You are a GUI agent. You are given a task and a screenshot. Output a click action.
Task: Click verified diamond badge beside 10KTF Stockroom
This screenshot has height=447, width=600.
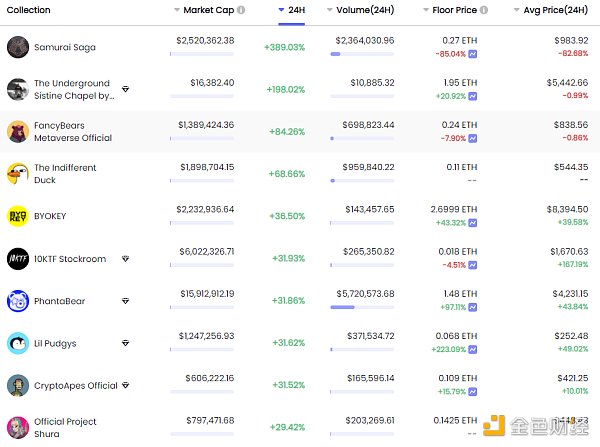coord(125,259)
